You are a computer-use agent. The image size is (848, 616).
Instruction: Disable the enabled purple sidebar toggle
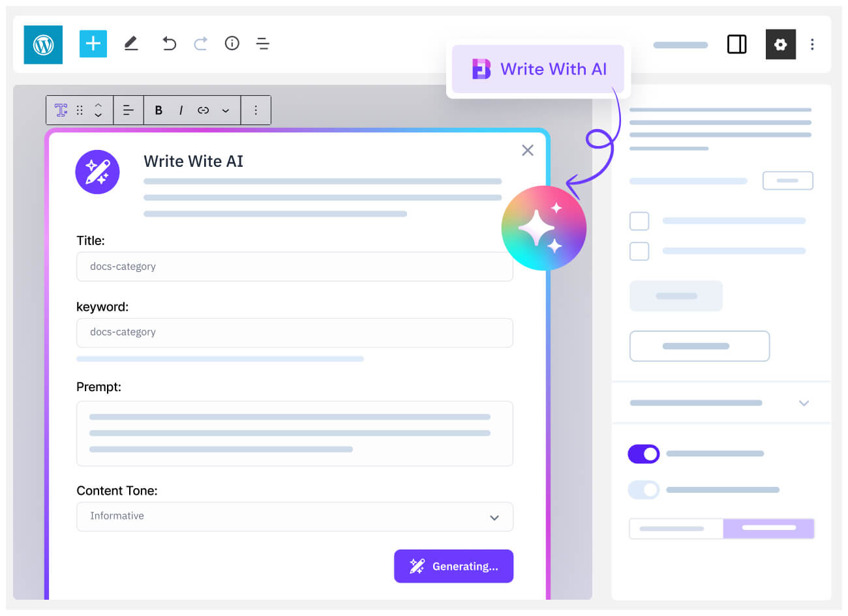tap(644, 454)
